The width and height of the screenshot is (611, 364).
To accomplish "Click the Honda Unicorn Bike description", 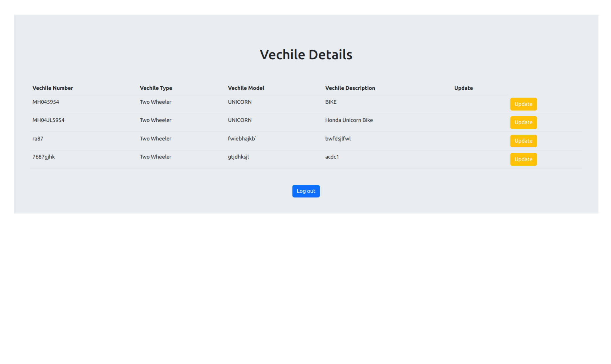I will pyautogui.click(x=349, y=120).
